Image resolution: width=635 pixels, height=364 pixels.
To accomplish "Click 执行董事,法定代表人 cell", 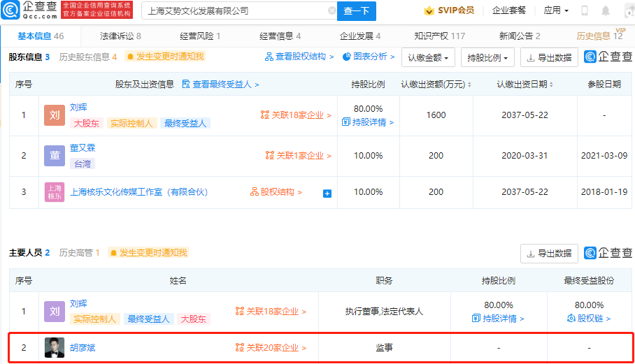I will 385,312.
